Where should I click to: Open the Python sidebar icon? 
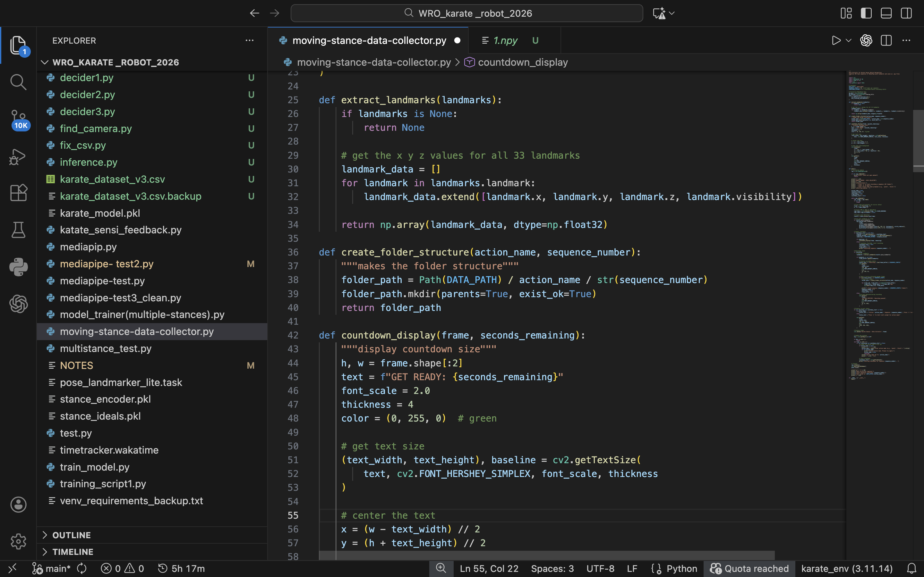point(18,267)
